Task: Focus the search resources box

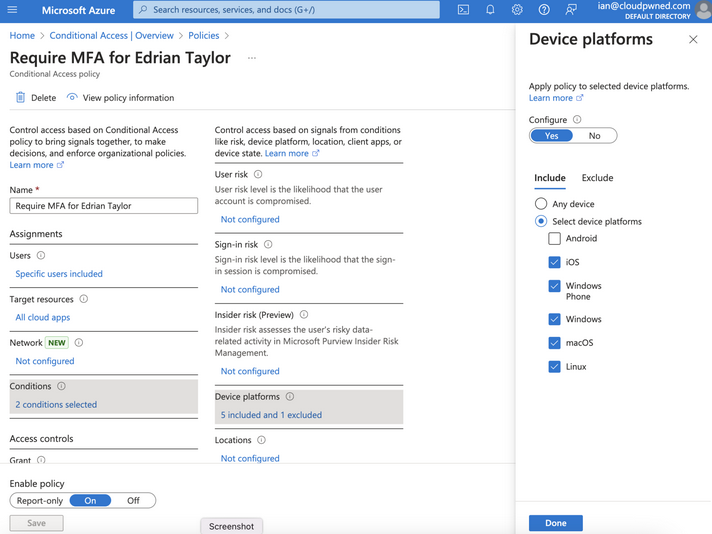Action: [286, 10]
